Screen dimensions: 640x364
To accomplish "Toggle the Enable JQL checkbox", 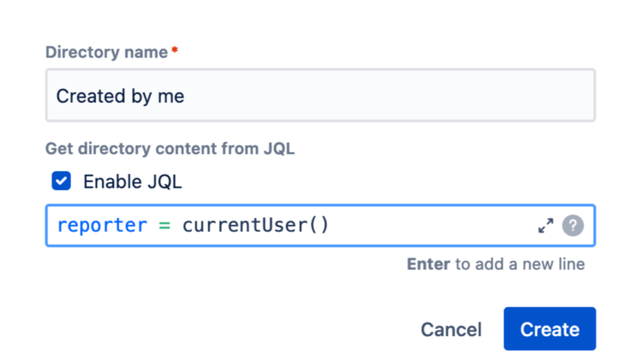I will point(62,181).
